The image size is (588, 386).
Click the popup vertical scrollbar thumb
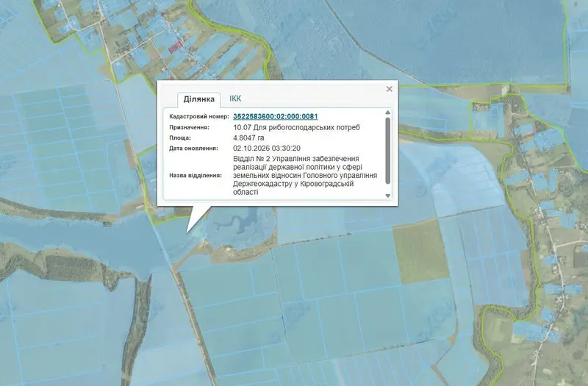pyautogui.click(x=388, y=151)
